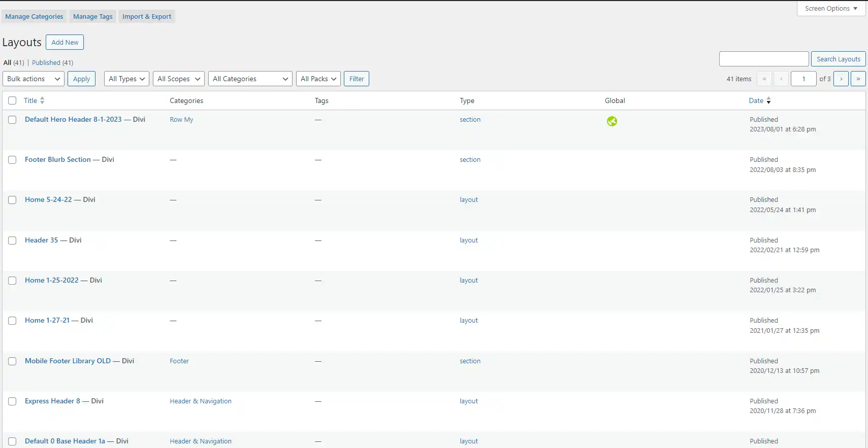Click the Filter button
This screenshot has width=868, height=448.
coord(356,79)
